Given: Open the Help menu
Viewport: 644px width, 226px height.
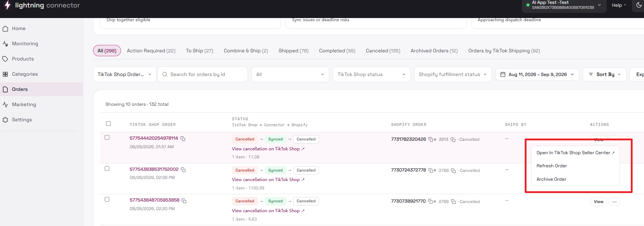Looking at the screenshot, I should coord(619,5).
